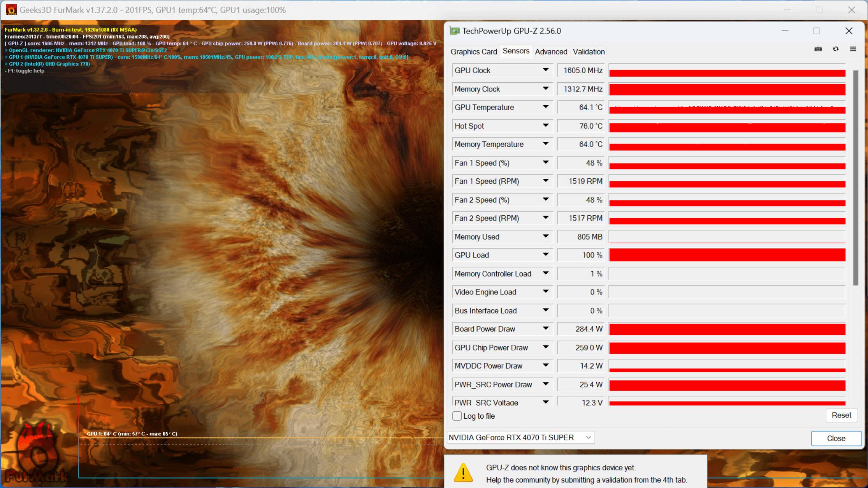The height and width of the screenshot is (488, 868).
Task: Click the GPU-Z validation tab icon
Action: (589, 52)
